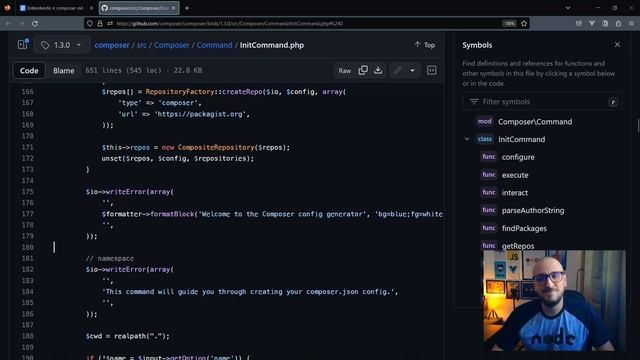Jump to the getRepos function symbol

pyautogui.click(x=518, y=246)
